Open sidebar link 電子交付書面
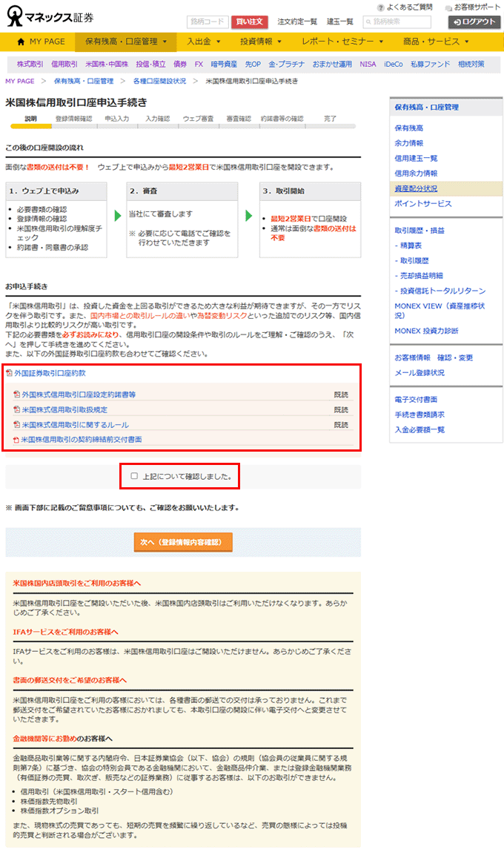The image size is (504, 861). [416, 400]
